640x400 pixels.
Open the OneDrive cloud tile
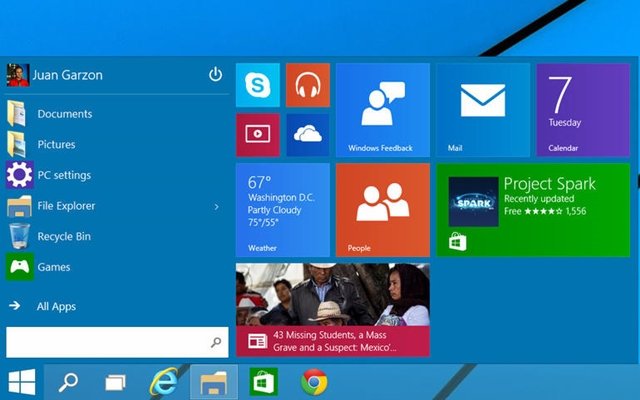pyautogui.click(x=308, y=135)
